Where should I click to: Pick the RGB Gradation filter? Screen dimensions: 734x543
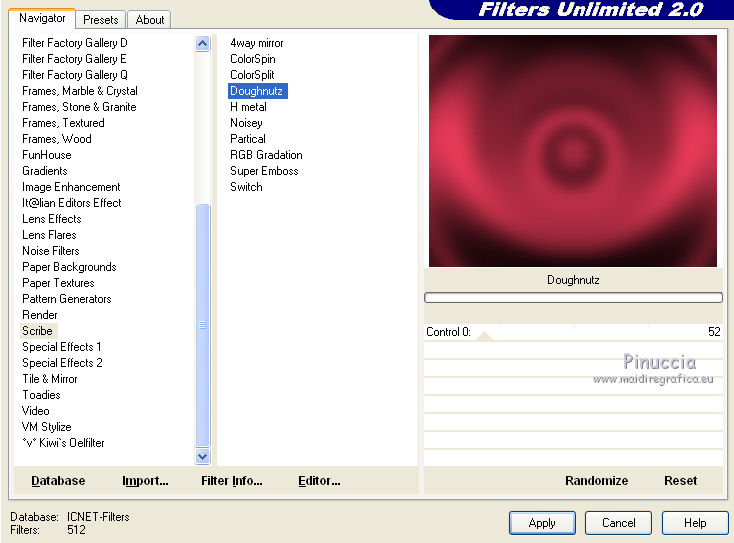(266, 155)
